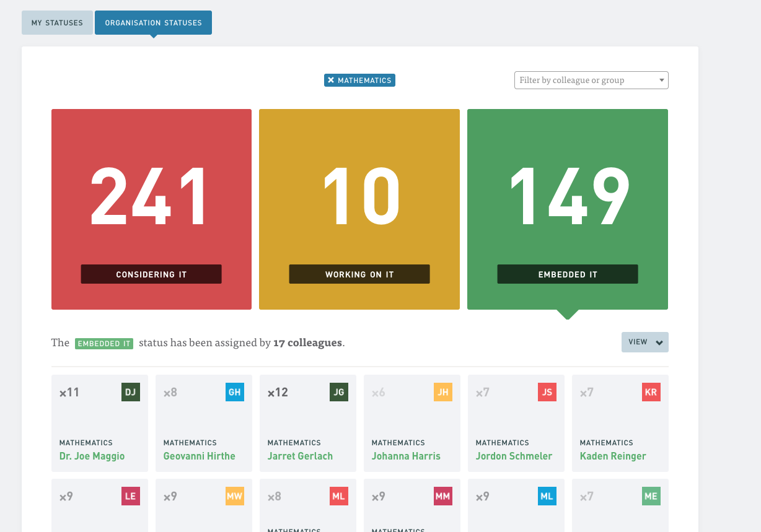Click LE avatar badge
The image size is (761, 532).
pyautogui.click(x=130, y=496)
